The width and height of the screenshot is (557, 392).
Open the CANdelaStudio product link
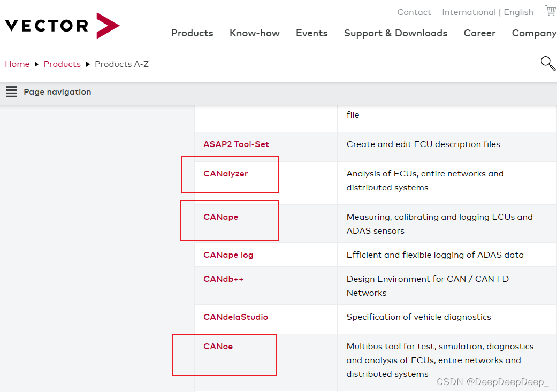[235, 317]
